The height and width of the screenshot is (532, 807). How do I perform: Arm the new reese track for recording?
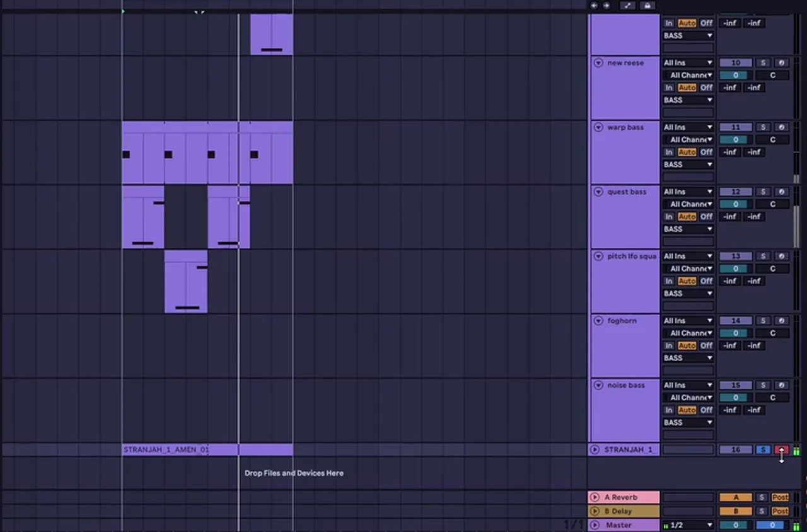tap(781, 63)
